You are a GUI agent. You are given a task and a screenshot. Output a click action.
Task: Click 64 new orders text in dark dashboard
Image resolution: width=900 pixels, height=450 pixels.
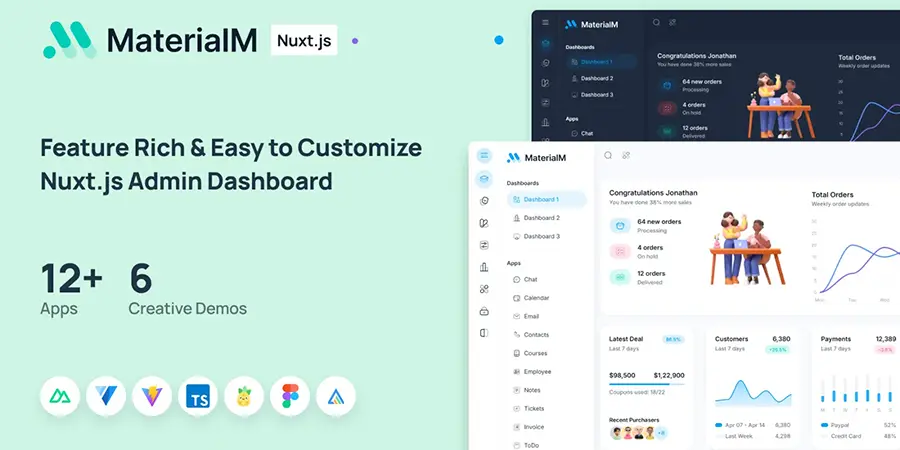[x=702, y=82]
